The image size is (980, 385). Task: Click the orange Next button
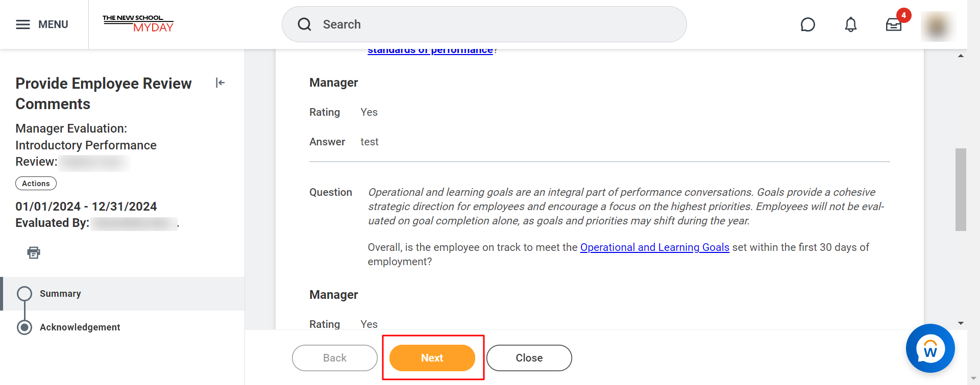pos(432,358)
